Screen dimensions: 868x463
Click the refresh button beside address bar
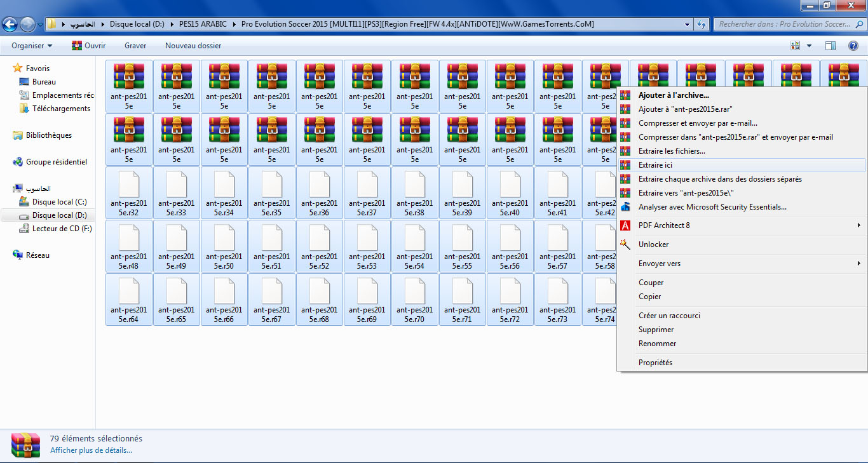point(702,25)
